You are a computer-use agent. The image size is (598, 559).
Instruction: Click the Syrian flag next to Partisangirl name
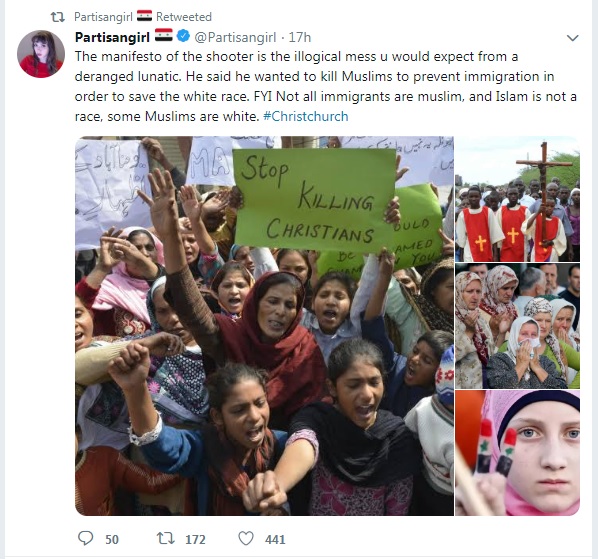[x=164, y=36]
